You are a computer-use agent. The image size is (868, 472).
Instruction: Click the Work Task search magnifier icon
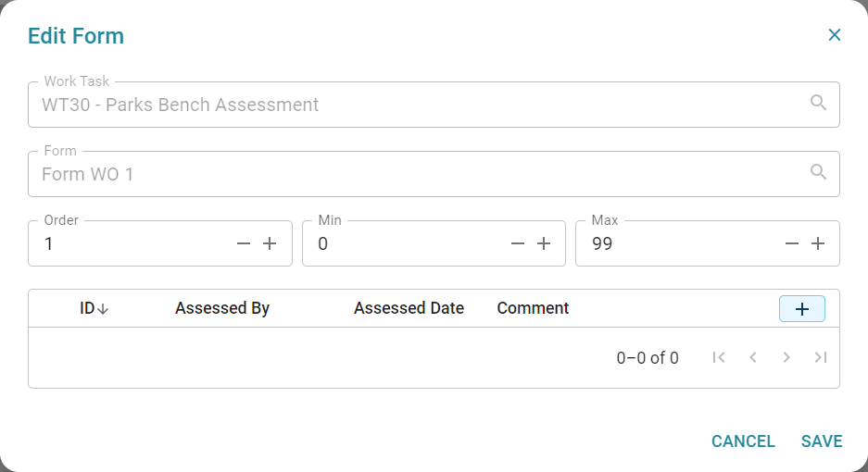click(x=818, y=103)
